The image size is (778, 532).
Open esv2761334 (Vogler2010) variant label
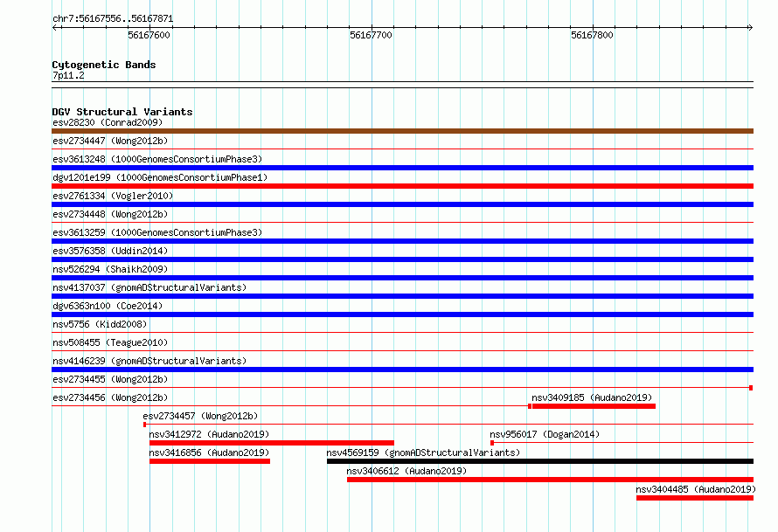pos(113,196)
